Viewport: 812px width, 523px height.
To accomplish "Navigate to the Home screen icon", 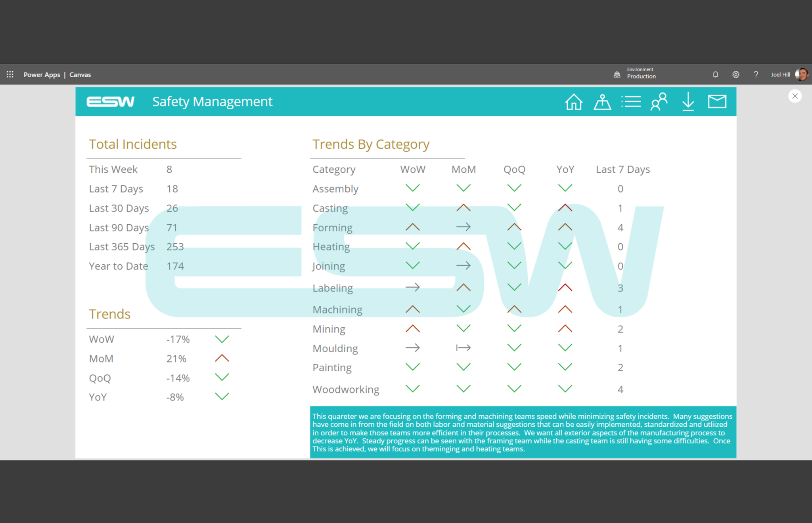I will 574,102.
